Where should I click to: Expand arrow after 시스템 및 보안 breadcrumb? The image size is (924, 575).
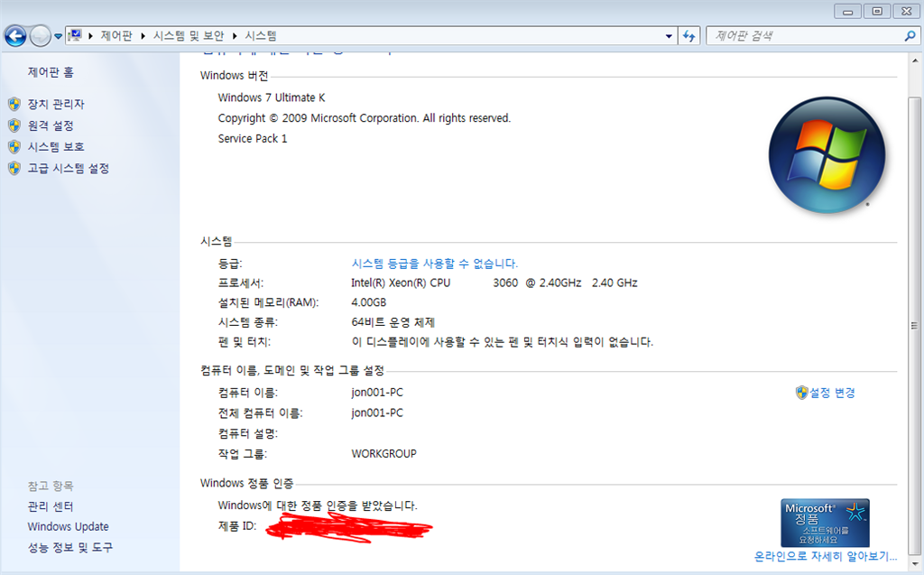click(235, 36)
